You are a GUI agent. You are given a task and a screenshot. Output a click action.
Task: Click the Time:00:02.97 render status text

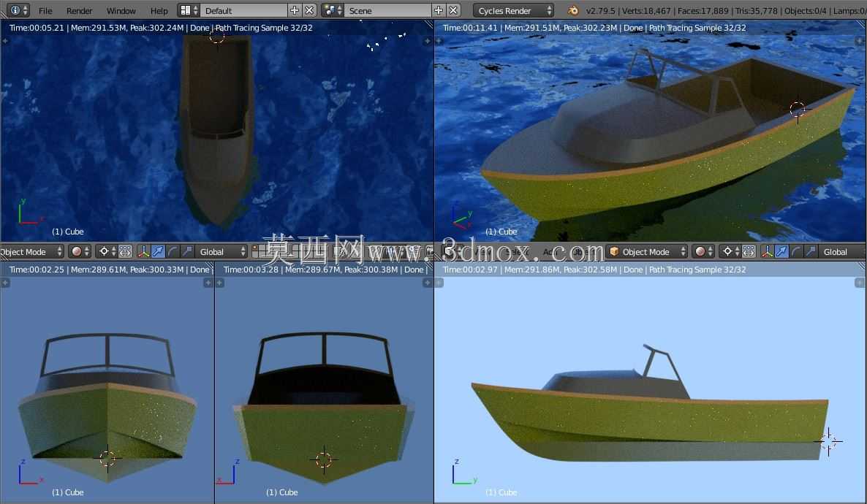(x=470, y=270)
